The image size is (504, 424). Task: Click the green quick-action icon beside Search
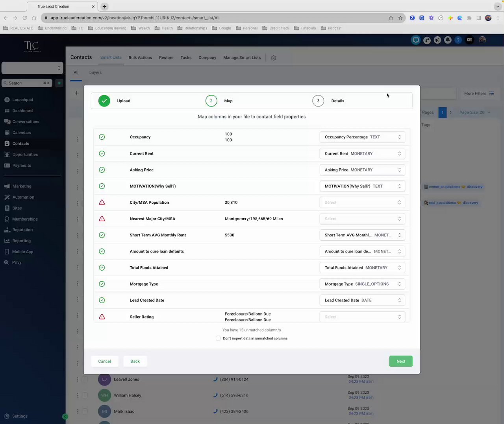[x=59, y=83]
